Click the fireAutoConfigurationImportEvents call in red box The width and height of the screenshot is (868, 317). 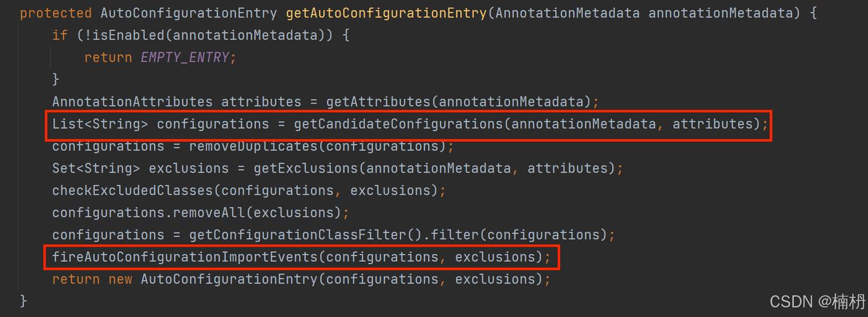[184, 257]
